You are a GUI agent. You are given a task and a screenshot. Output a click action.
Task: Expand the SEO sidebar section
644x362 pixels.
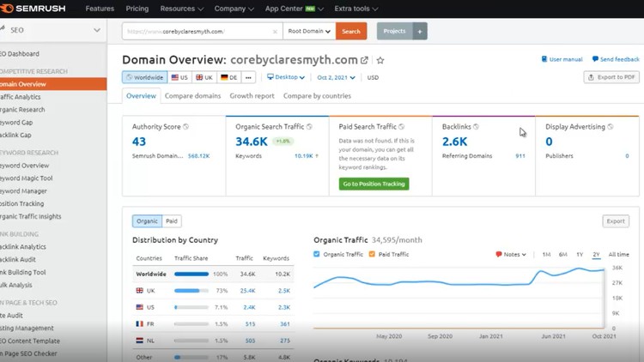tap(52, 30)
